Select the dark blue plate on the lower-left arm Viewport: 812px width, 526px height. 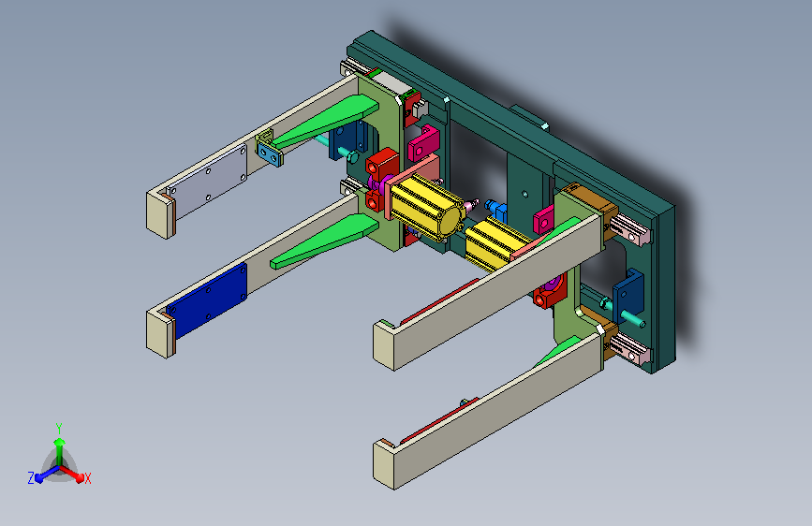[207, 300]
